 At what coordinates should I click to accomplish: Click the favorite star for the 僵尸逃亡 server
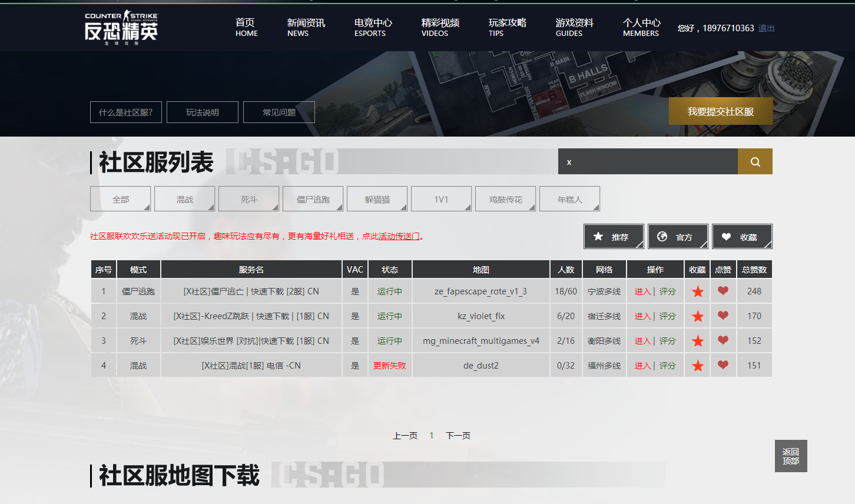coord(697,291)
